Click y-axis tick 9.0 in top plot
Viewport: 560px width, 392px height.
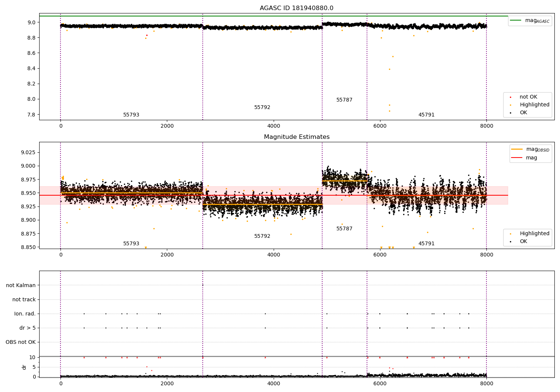click(x=31, y=22)
